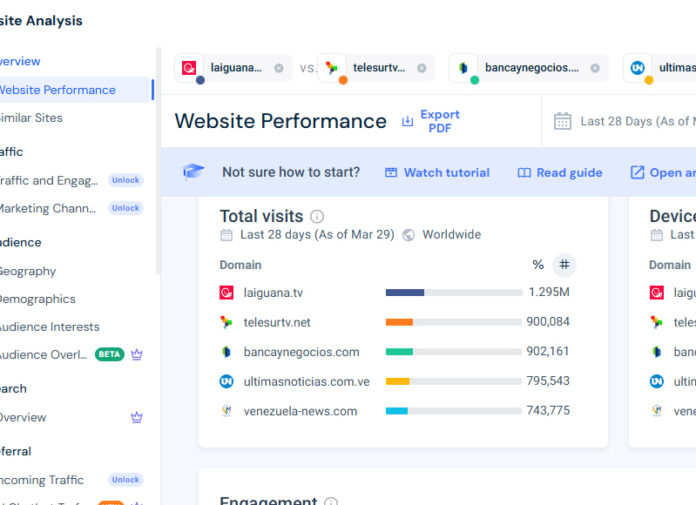This screenshot has width=696, height=505.
Task: Click the ultimasnoticias logo in comparison bar
Action: tap(637, 68)
